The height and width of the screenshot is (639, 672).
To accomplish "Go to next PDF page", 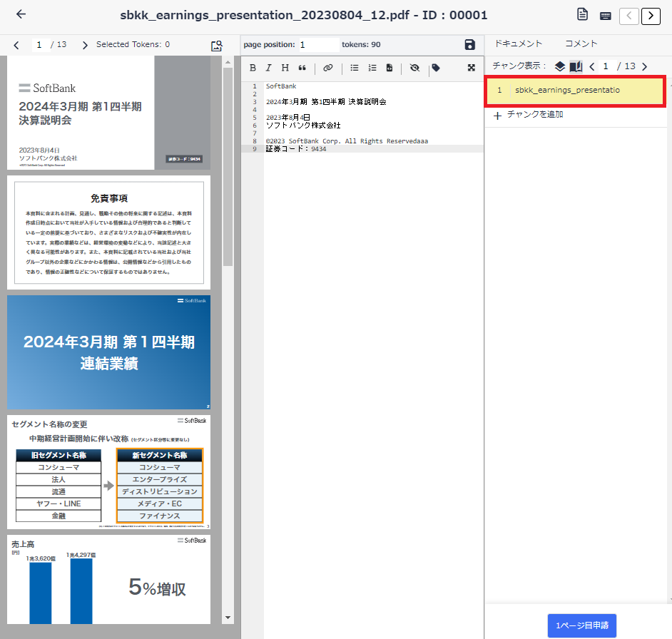I will (x=85, y=45).
